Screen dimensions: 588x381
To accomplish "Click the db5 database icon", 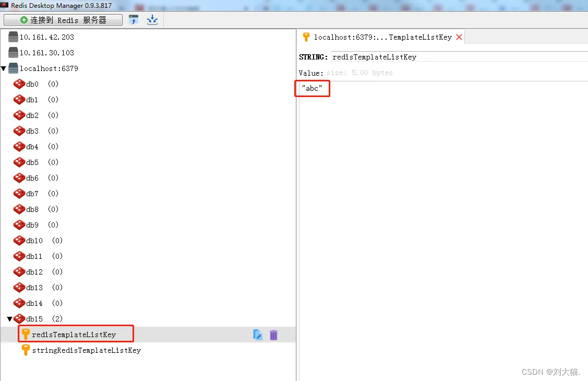I will 19,162.
